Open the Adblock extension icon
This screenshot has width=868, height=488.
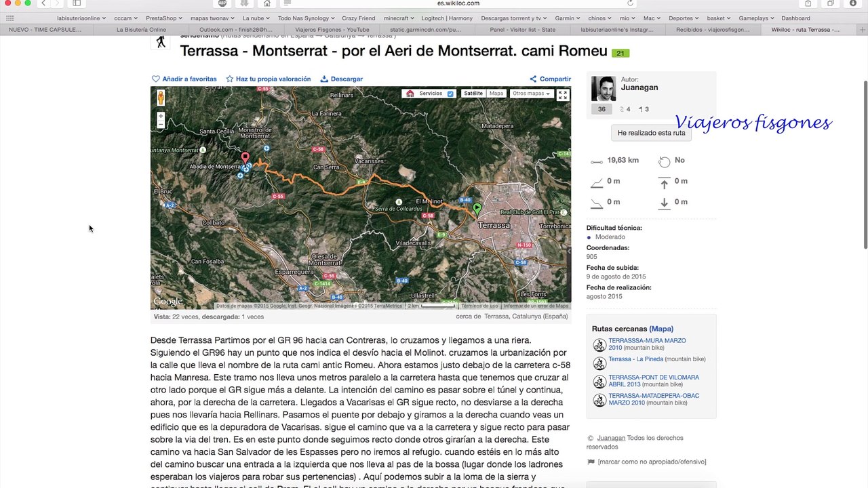coord(222,3)
